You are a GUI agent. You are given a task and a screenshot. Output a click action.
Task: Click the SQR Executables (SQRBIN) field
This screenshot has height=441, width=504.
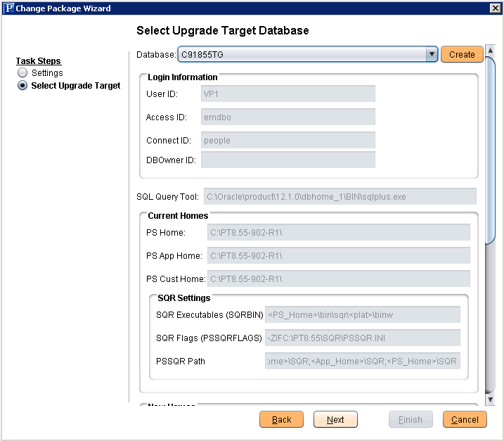(x=362, y=314)
